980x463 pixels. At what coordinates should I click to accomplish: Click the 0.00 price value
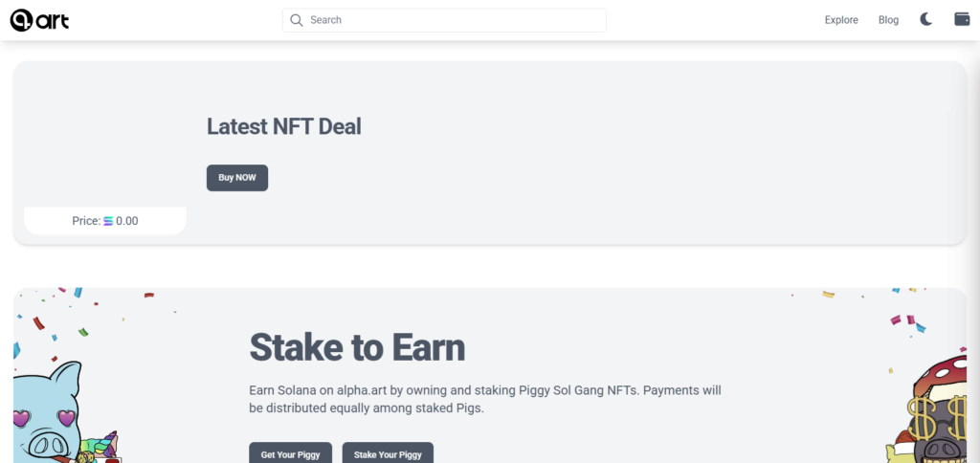[127, 221]
